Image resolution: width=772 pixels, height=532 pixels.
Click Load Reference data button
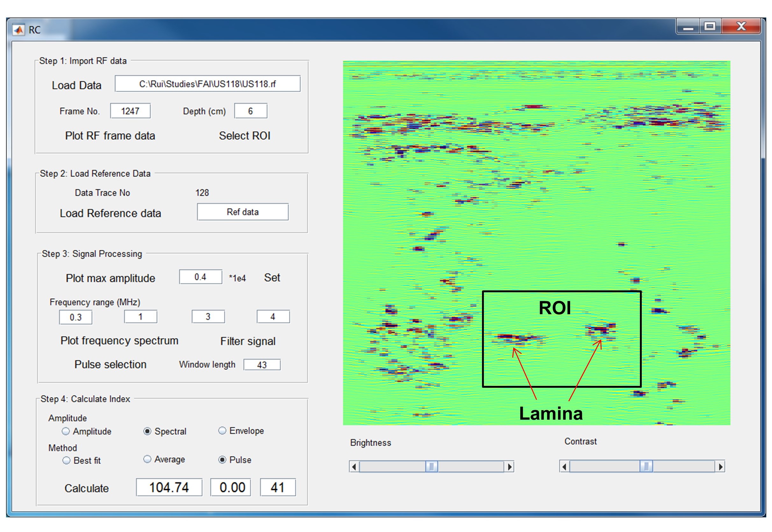pyautogui.click(x=110, y=213)
